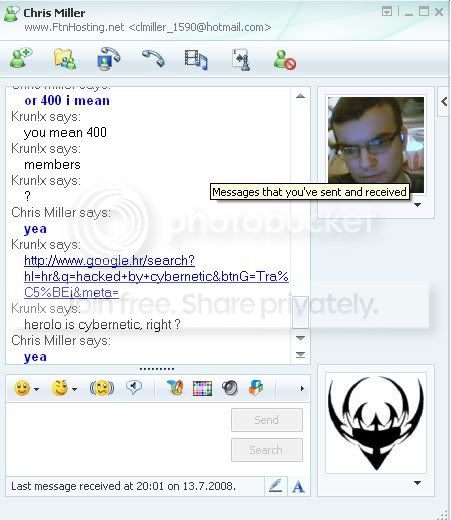
Task: Show more input toolbar options arrow
Action: (302, 388)
